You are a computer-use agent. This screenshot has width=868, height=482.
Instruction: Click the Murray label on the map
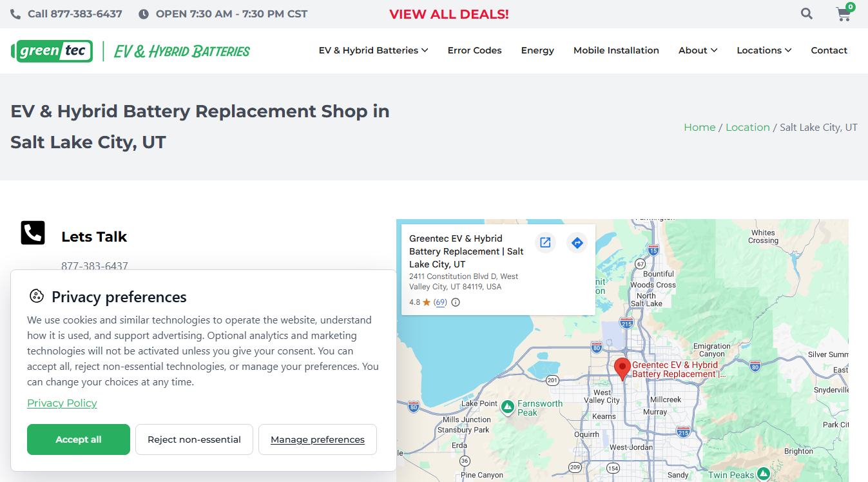(x=655, y=412)
